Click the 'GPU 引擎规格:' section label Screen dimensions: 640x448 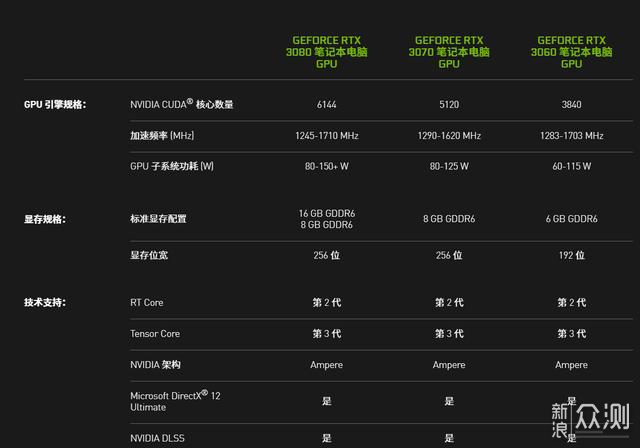click(x=55, y=104)
